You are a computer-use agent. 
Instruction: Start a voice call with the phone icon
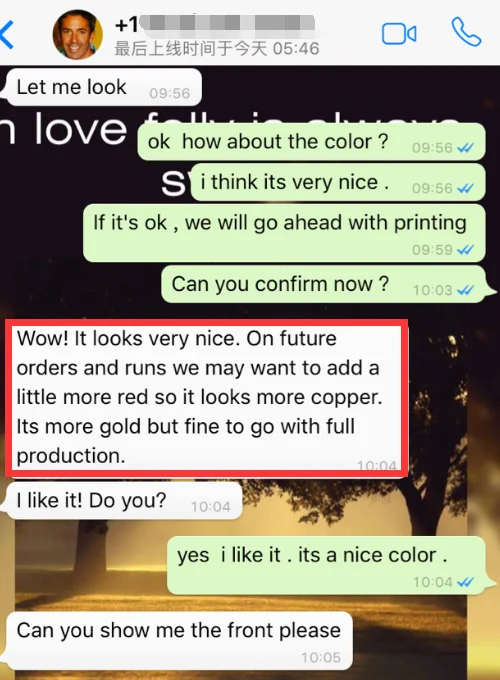(x=466, y=32)
